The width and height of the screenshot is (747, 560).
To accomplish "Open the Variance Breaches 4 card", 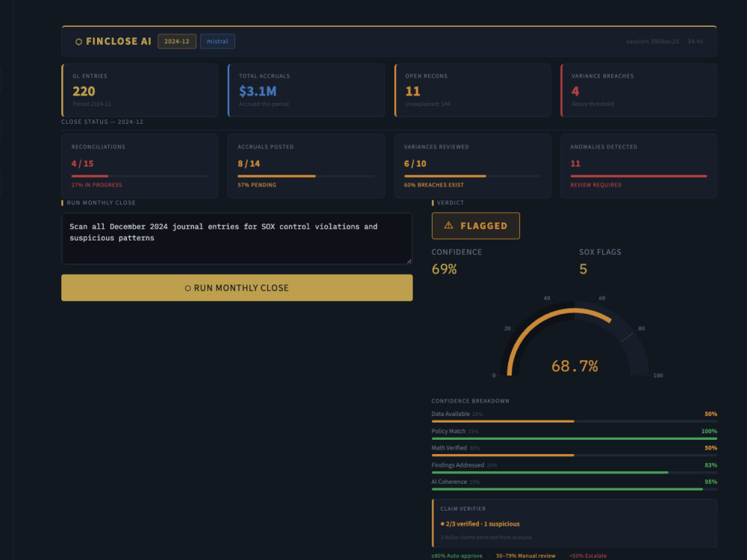I will pos(639,90).
